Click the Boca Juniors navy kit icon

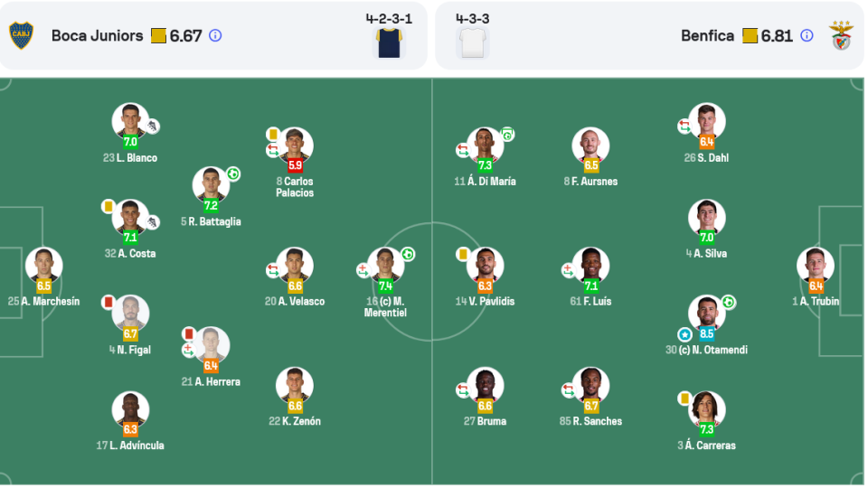click(x=389, y=43)
